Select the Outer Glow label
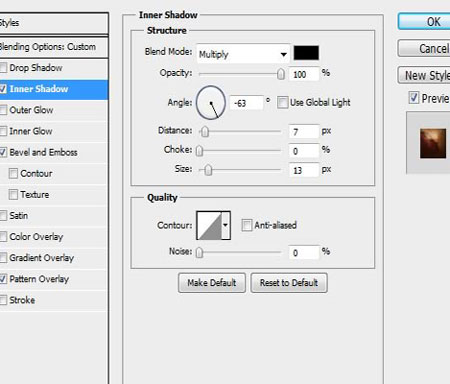450x384 pixels. coord(31,110)
